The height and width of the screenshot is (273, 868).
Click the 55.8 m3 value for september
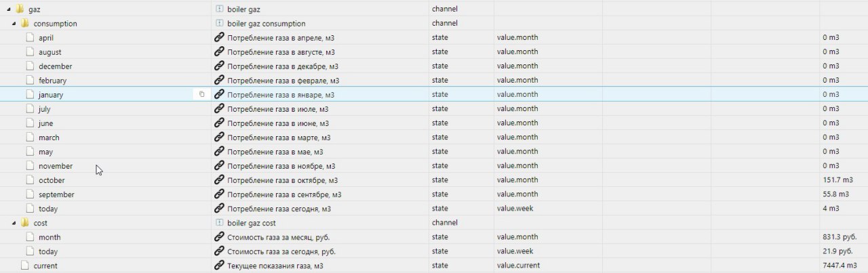tap(835, 194)
